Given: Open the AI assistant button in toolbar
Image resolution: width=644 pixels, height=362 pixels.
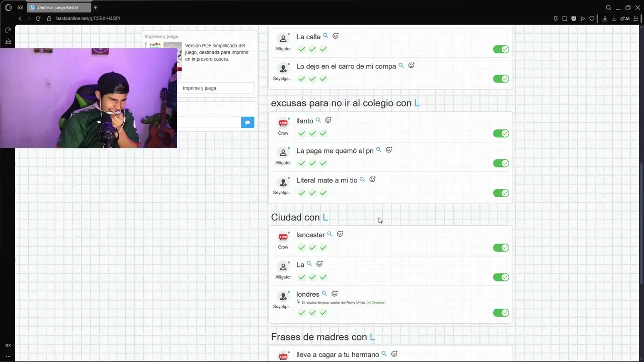Looking at the screenshot, I should click(625, 19).
